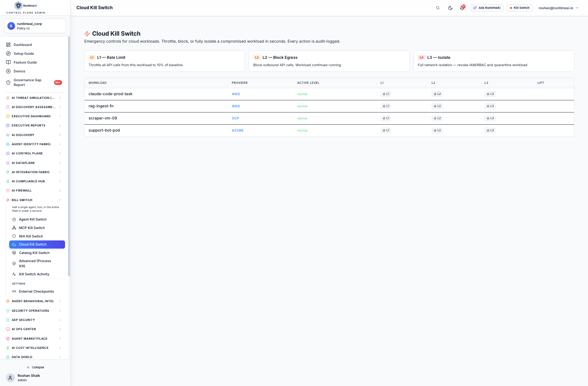Open search via magnifier icon
The width and height of the screenshot is (588, 386).
438,8
